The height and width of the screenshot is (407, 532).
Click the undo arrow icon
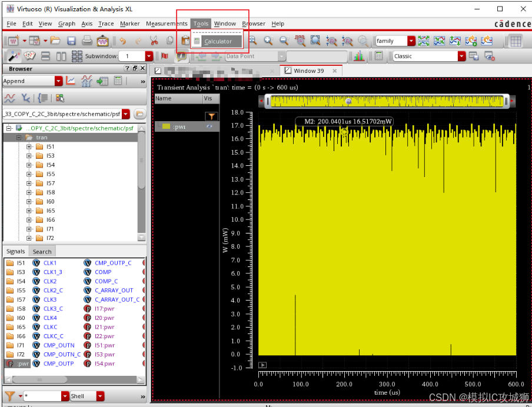[122, 41]
